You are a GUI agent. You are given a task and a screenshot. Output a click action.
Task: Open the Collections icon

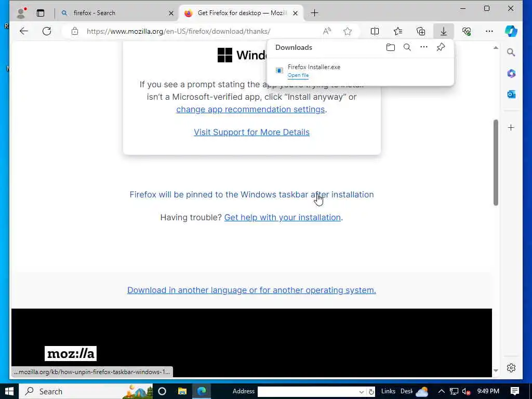point(421,31)
